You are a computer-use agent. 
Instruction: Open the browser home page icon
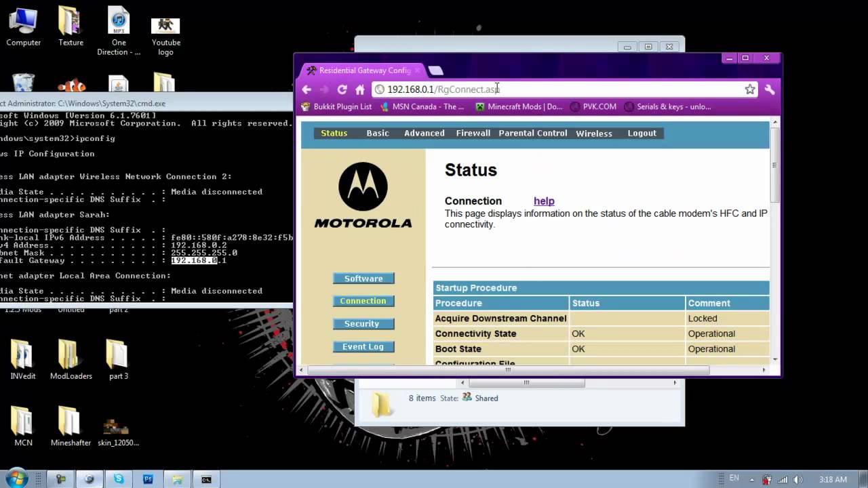(360, 89)
